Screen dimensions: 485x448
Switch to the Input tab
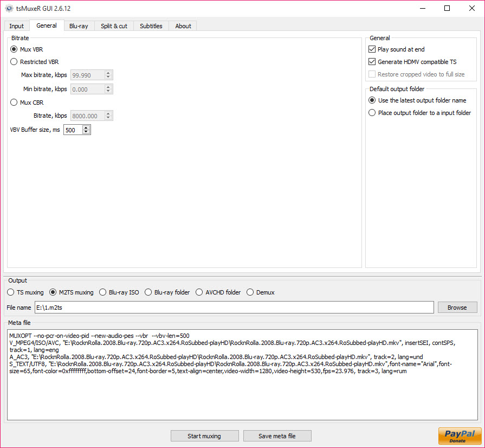[16, 26]
